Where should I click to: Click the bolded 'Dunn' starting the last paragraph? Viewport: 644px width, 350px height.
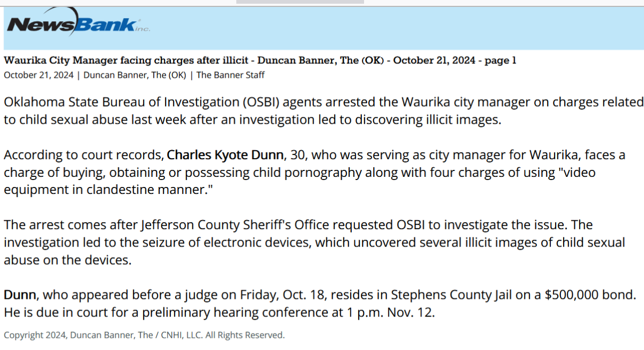(x=20, y=295)
